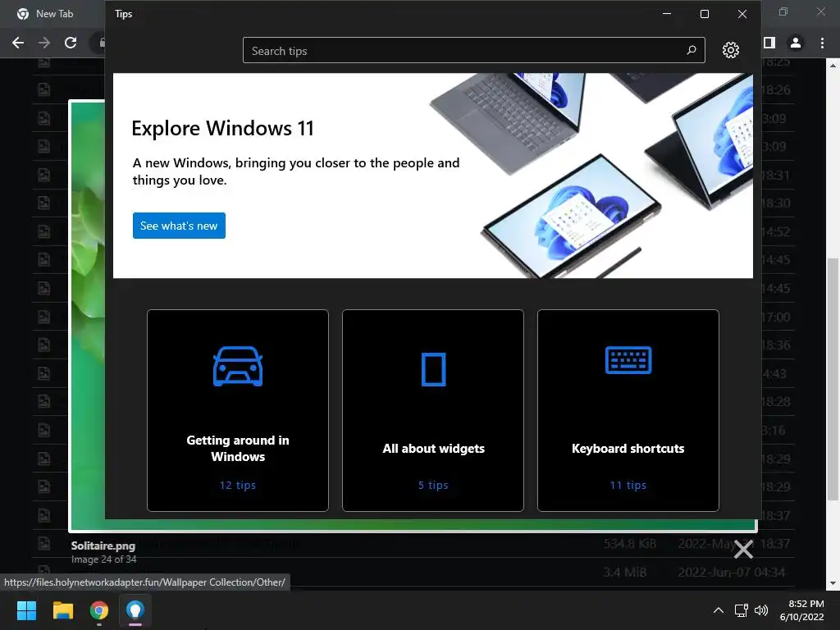Open the Keyboard shortcuts card

tap(628, 410)
